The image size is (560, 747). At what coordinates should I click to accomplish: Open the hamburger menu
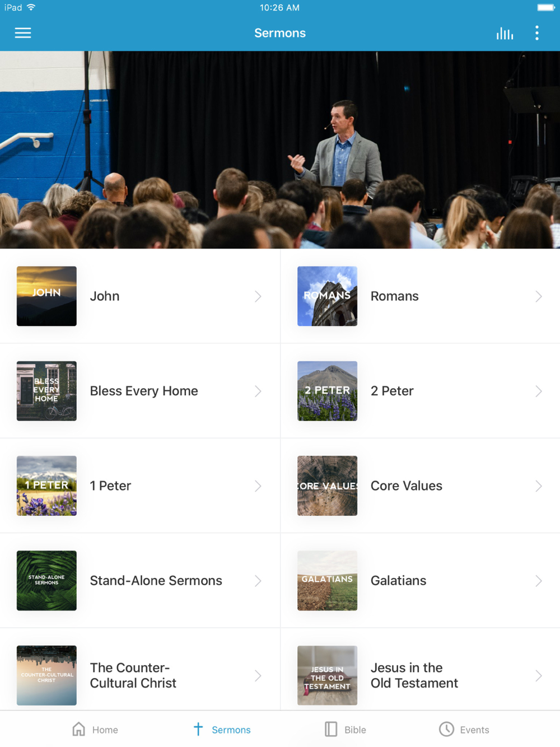pos(23,33)
